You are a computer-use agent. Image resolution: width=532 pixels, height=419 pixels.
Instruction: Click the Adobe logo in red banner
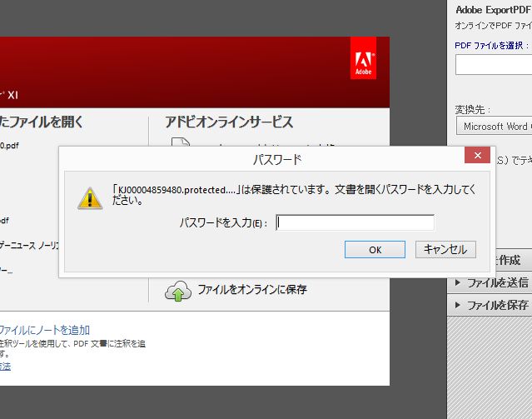point(363,58)
